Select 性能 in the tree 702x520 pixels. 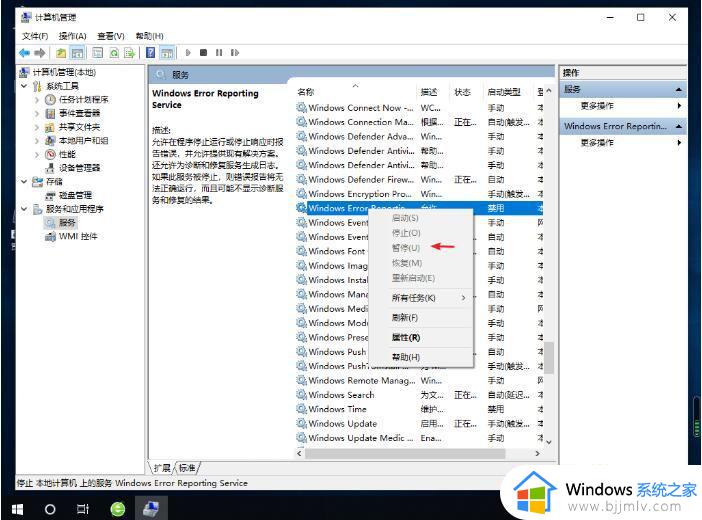67,154
